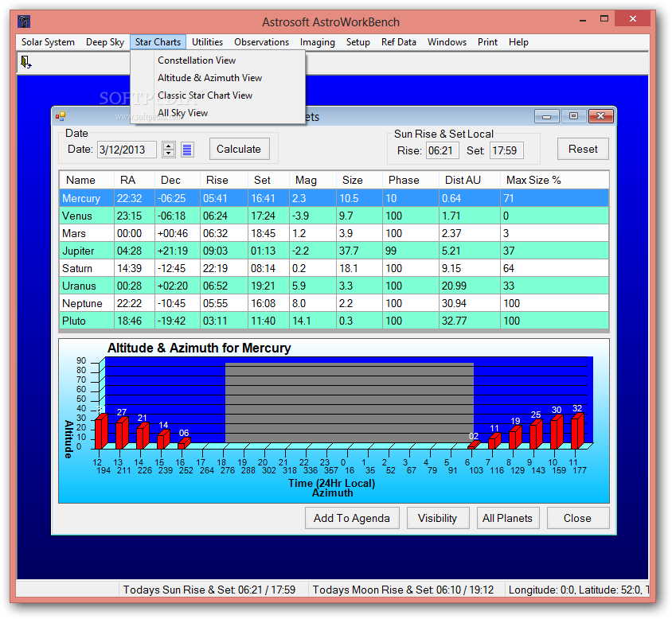
Task: Open the Solar System menu
Action: click(x=48, y=42)
